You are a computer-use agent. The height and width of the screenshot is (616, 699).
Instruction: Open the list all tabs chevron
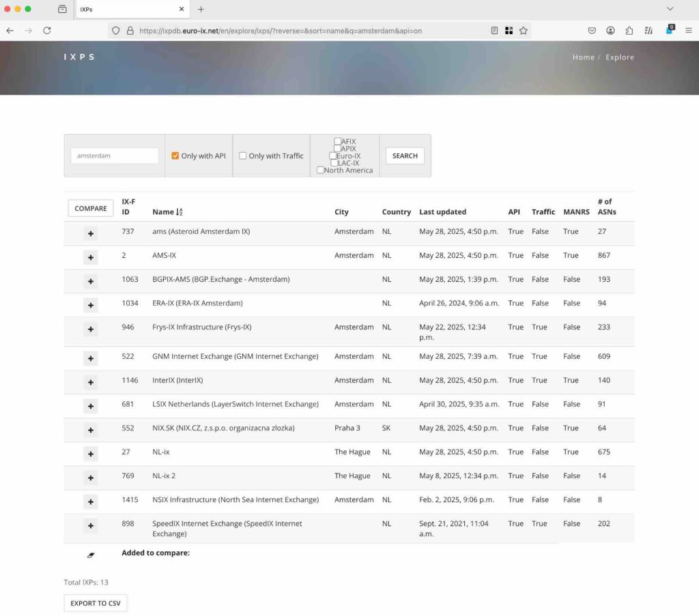(670, 9)
